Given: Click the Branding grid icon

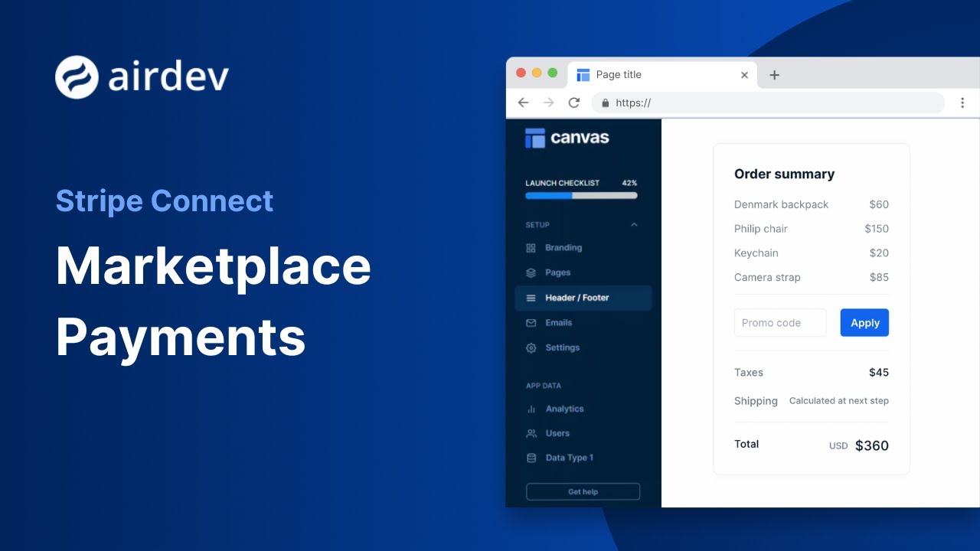Looking at the screenshot, I should point(531,248).
